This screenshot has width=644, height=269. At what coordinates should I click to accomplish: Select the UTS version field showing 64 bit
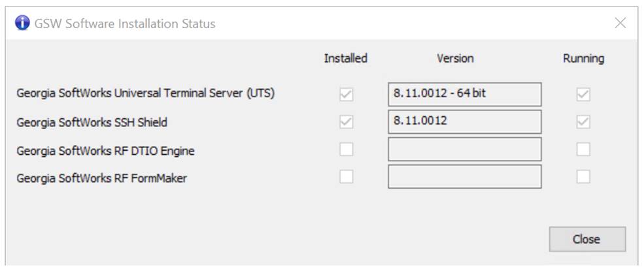click(464, 94)
